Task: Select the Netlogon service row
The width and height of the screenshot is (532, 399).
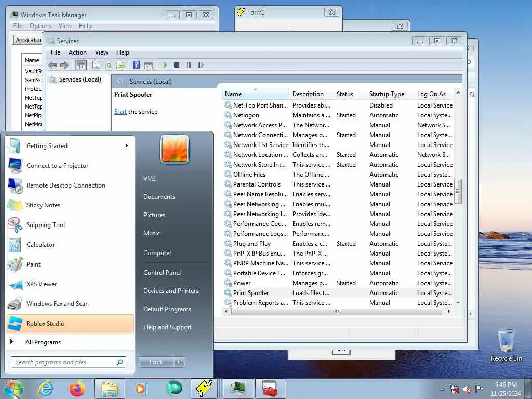Action: point(338,115)
